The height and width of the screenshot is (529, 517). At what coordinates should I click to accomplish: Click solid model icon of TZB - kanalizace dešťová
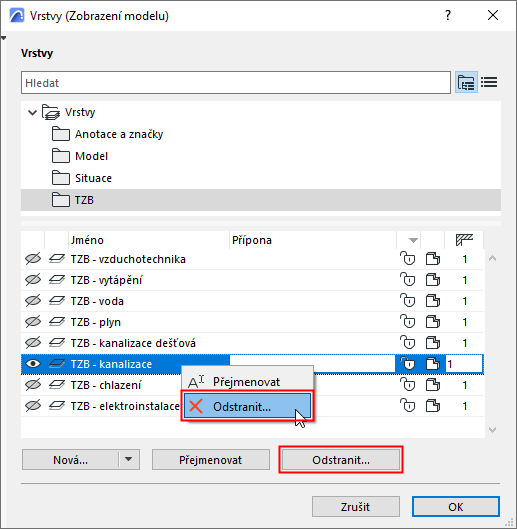click(x=433, y=343)
